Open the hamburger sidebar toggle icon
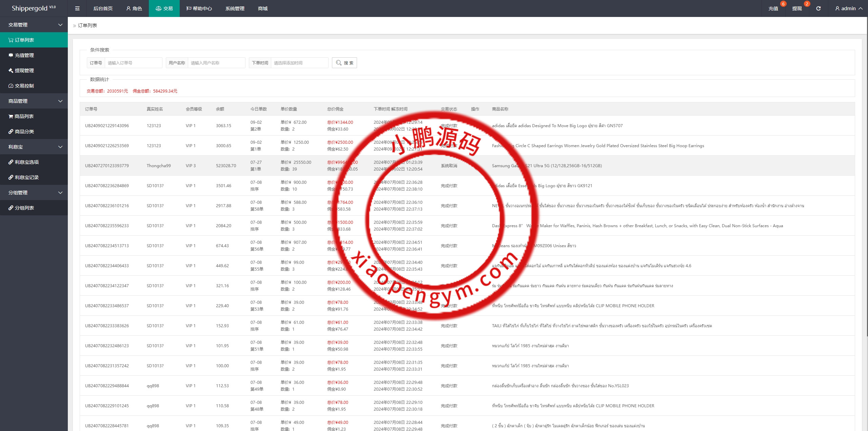 click(77, 8)
